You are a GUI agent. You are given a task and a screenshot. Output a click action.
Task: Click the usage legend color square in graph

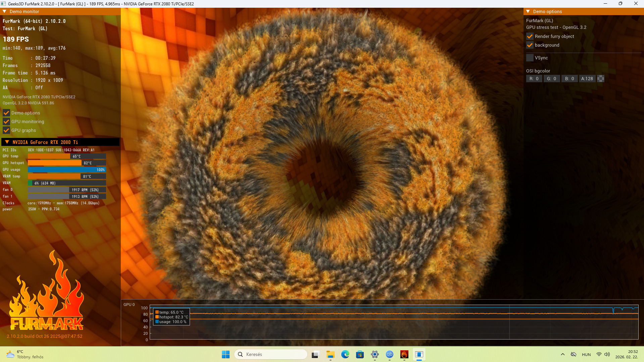(x=157, y=322)
